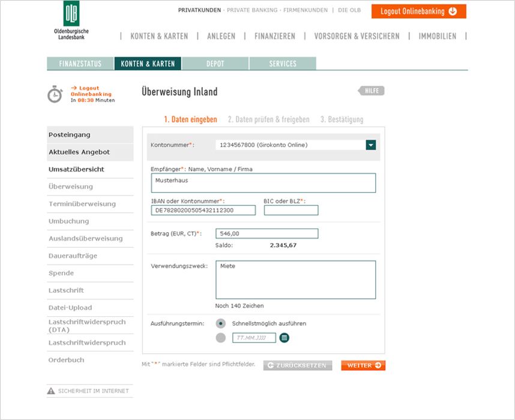Switch to the Finanzstatus tab
The height and width of the screenshot is (420, 515).
80,64
